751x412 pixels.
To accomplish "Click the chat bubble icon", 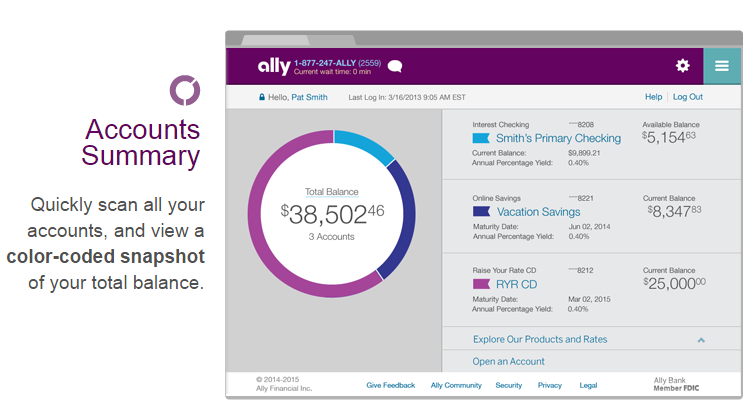I will (395, 66).
